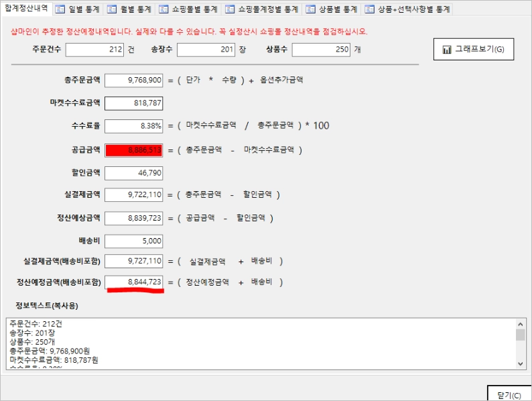The width and height of the screenshot is (532, 401).
Task: Click the 월별 통계 tab icon
Action: [x=112, y=9]
